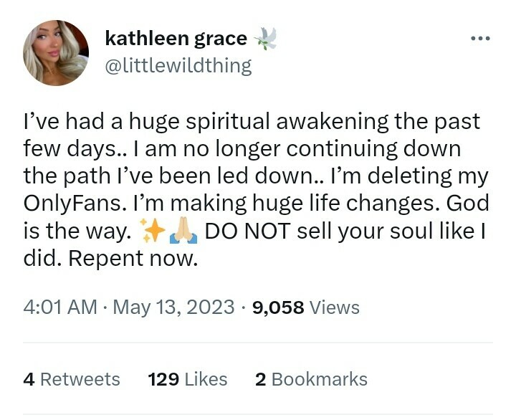Click the sparkles emoji in the tweet
The height and width of the screenshot is (420, 516).
[153, 232]
